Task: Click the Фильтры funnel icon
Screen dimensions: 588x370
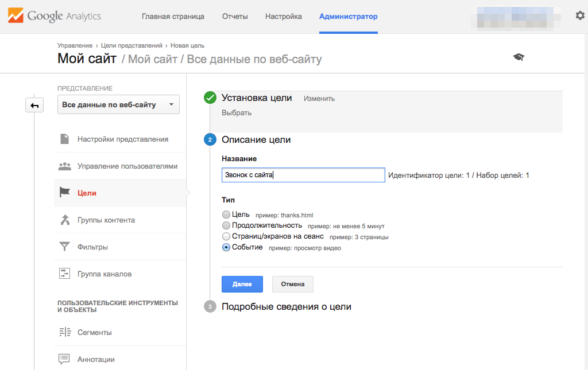Action: 65,247
